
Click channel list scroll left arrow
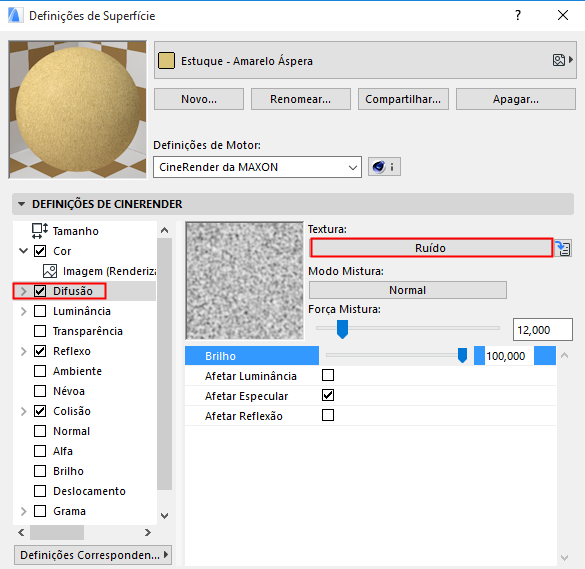22,532
